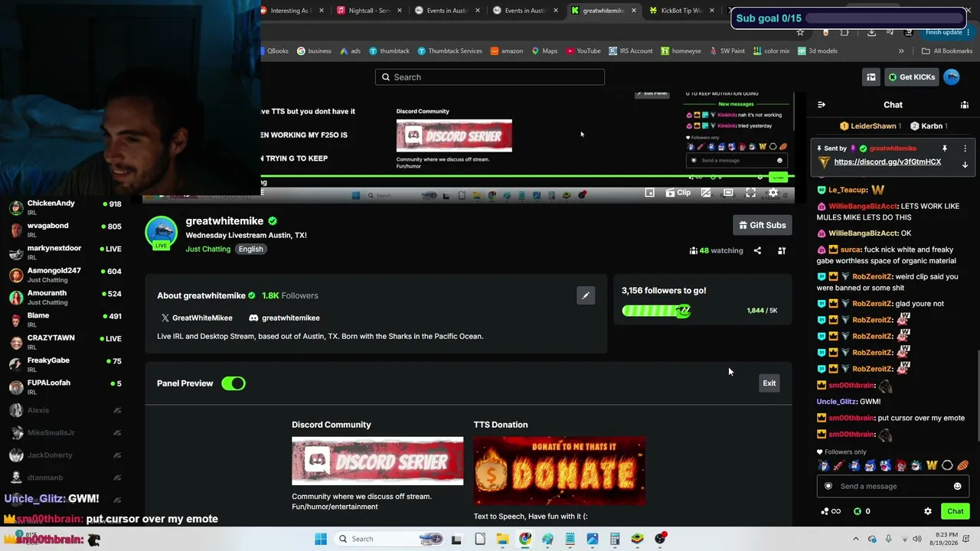The image size is (980, 551).
Task: Open the YouTube bookmark
Action: 583,51
